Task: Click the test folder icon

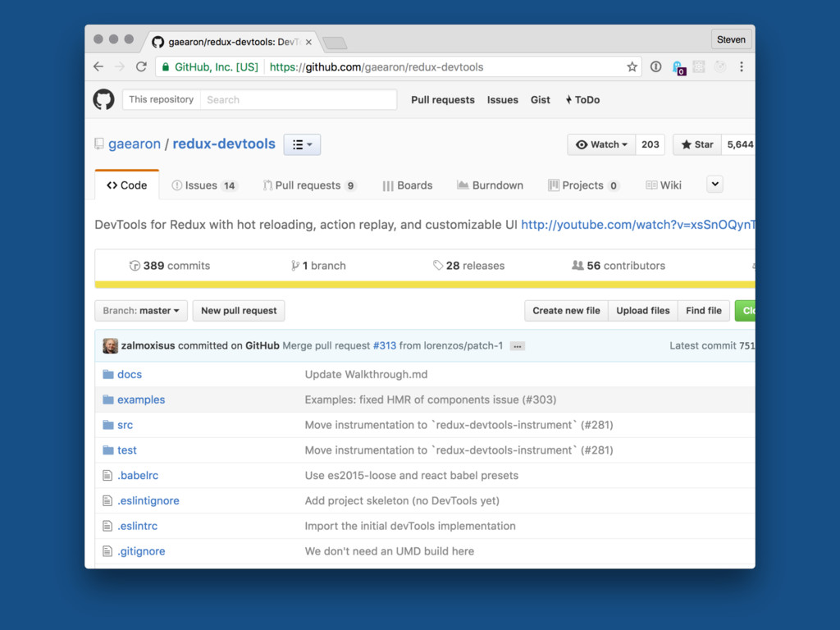Action: (x=108, y=450)
